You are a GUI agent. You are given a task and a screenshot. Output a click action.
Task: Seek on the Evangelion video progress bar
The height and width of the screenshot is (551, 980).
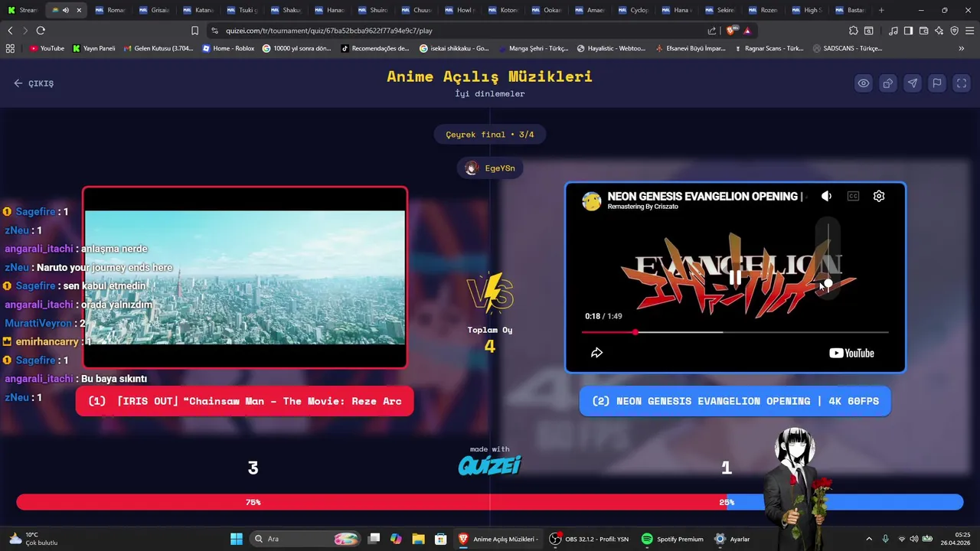(x=735, y=332)
